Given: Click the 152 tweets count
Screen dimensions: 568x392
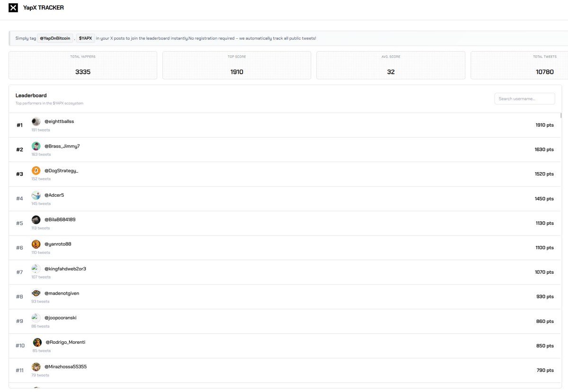Looking at the screenshot, I should pos(41,179).
